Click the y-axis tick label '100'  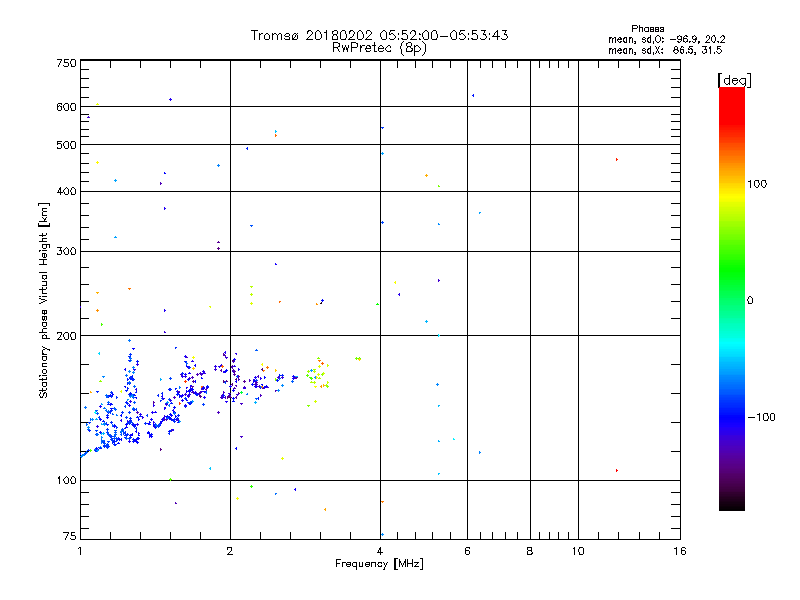coord(66,480)
